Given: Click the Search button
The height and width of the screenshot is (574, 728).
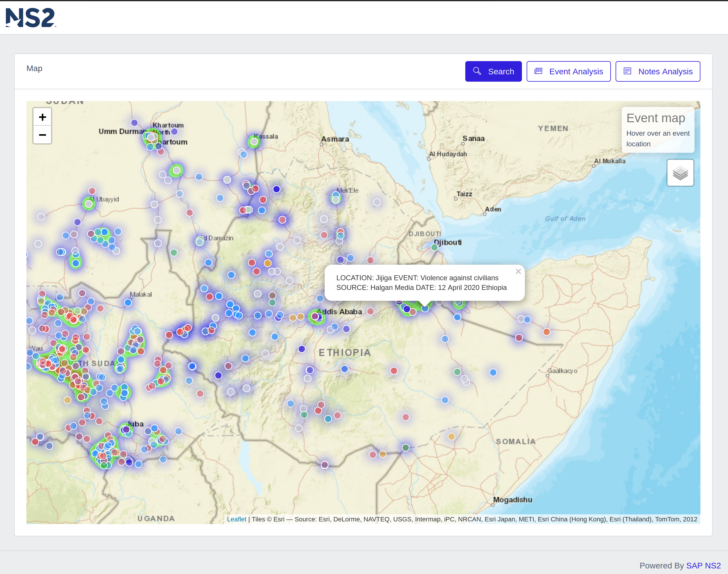Looking at the screenshot, I should pos(493,71).
